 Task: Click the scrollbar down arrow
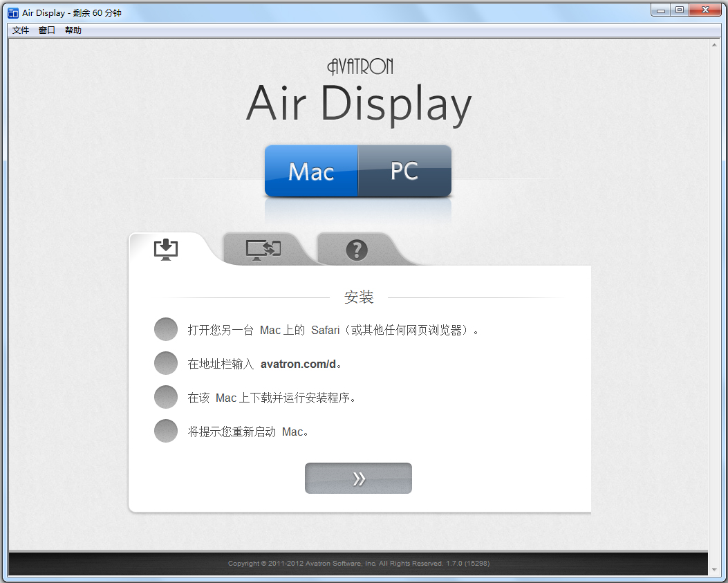[x=714, y=570]
